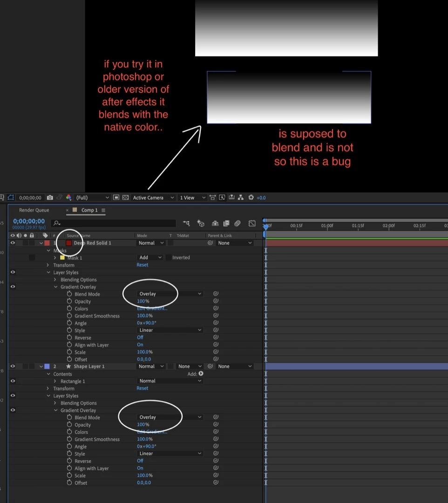Open the (Full) resolution dropdown
The width and height of the screenshot is (448, 503).
coord(92,197)
